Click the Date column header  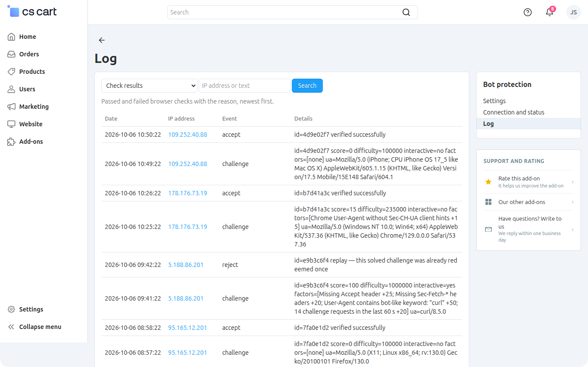(111, 118)
